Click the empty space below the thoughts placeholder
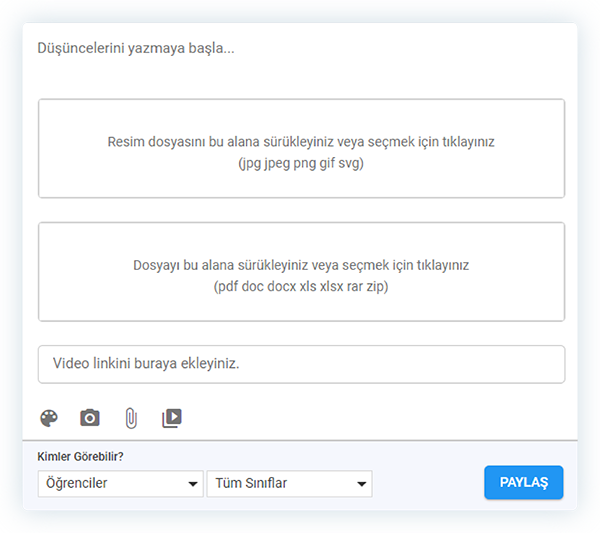Image resolution: width=600 pixels, height=533 pixels. coord(300,75)
